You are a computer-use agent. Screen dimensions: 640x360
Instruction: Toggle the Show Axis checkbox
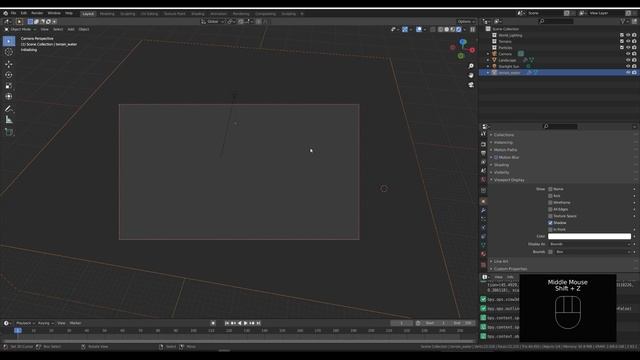[x=550, y=196]
